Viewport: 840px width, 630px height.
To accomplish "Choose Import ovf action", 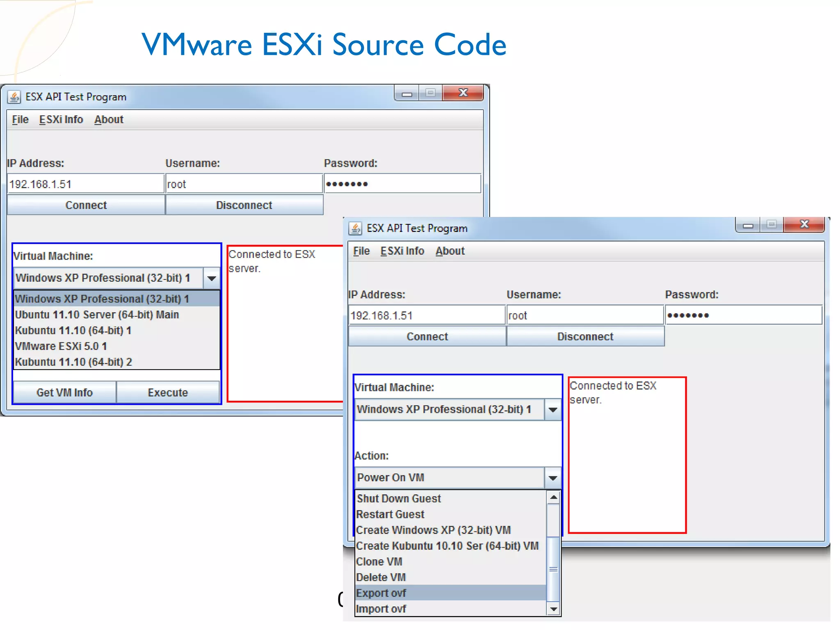I will (451, 609).
